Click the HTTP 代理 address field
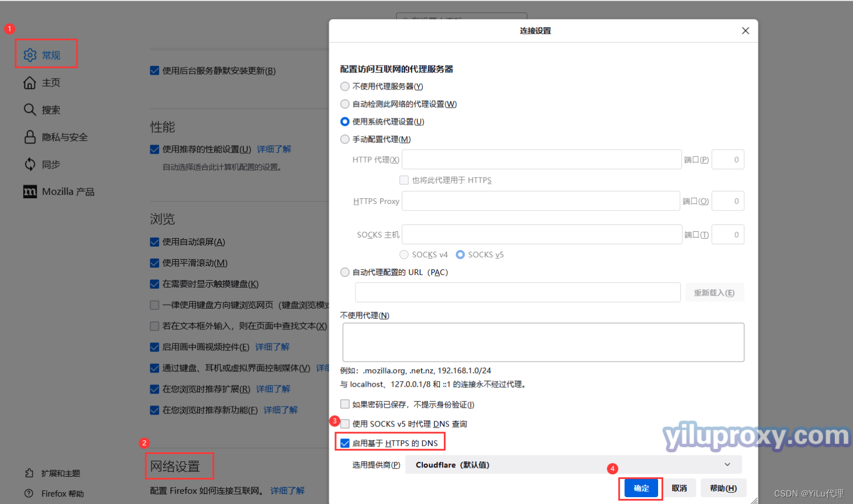This screenshot has width=853, height=504. pos(541,159)
